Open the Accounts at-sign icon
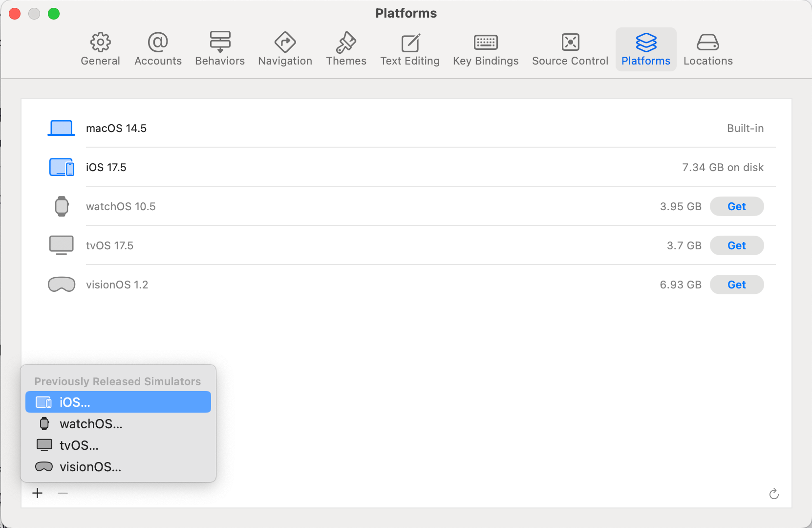The width and height of the screenshot is (812, 528). tap(158, 42)
